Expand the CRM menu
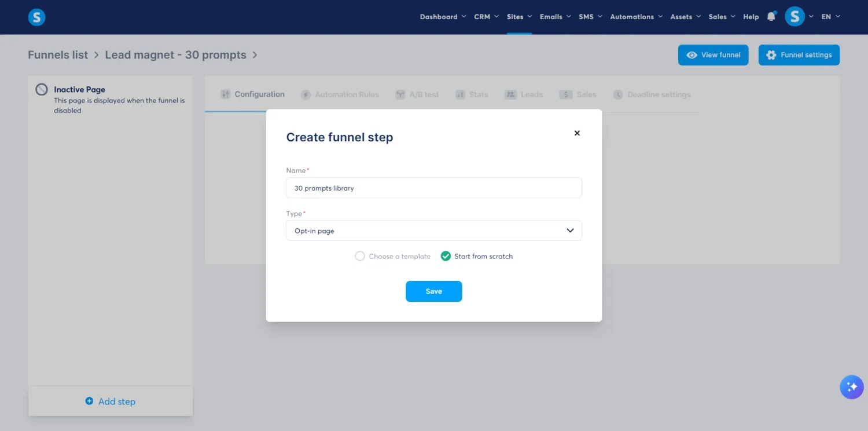This screenshot has height=431, width=868. click(x=486, y=17)
